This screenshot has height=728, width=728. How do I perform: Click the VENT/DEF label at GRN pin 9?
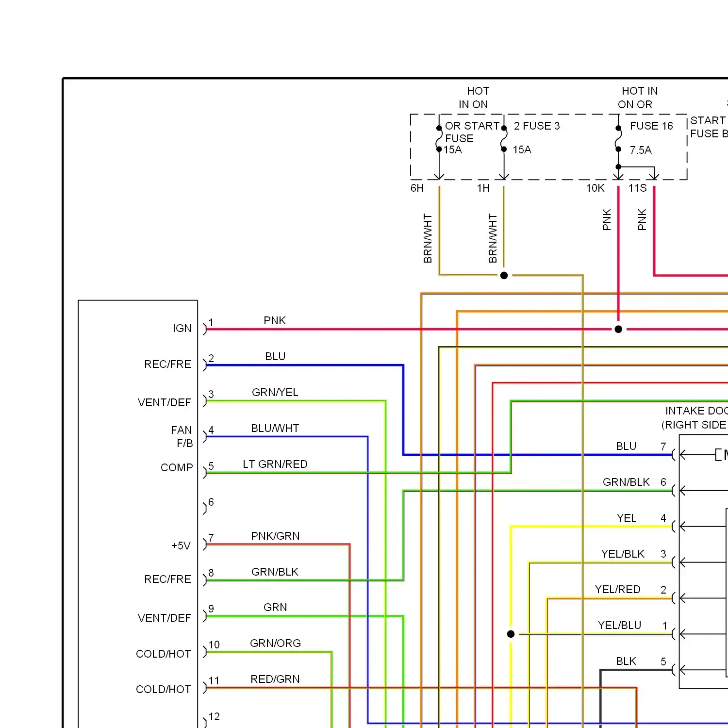(x=165, y=618)
